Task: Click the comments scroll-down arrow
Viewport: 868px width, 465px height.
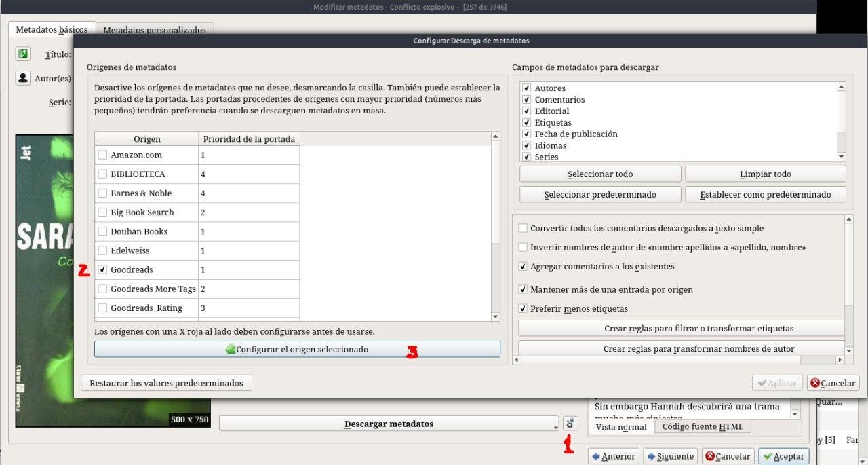Action: (796, 415)
